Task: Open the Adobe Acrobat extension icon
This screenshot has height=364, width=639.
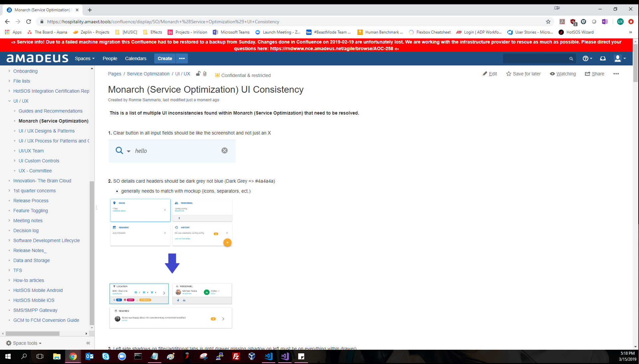Action: click(x=562, y=22)
